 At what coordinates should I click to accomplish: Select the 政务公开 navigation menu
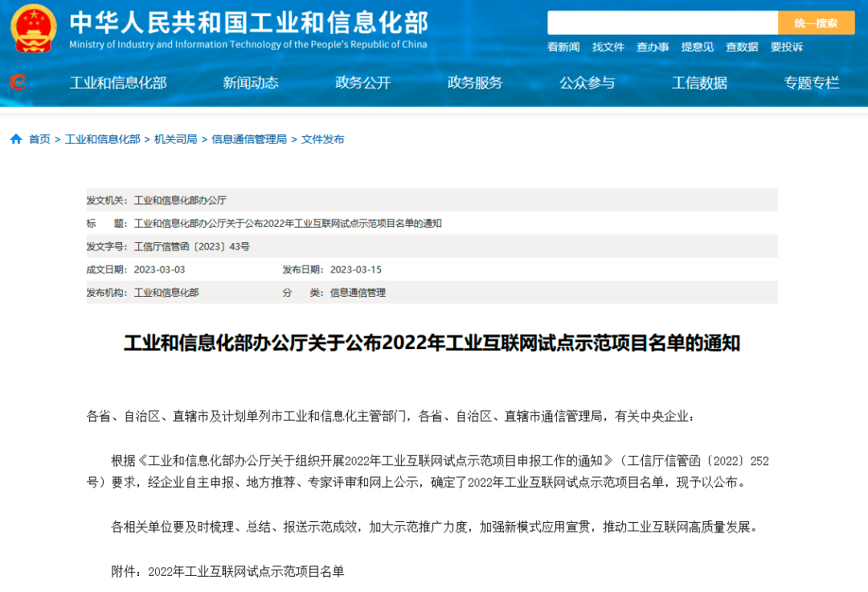pyautogui.click(x=362, y=82)
